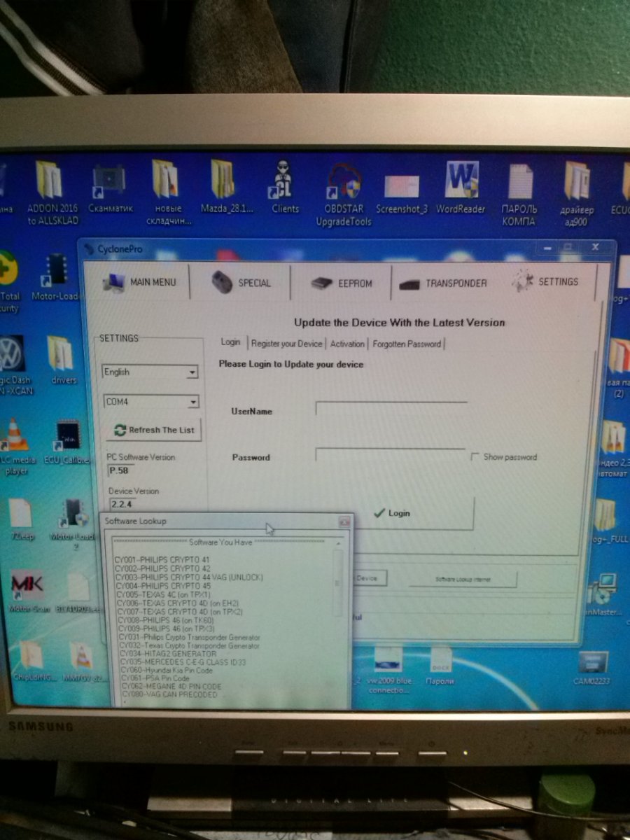Viewport: 630px width, 840px height.
Task: Select CY005--TEXAS 4C (on TPX1) line
Action: (163, 594)
